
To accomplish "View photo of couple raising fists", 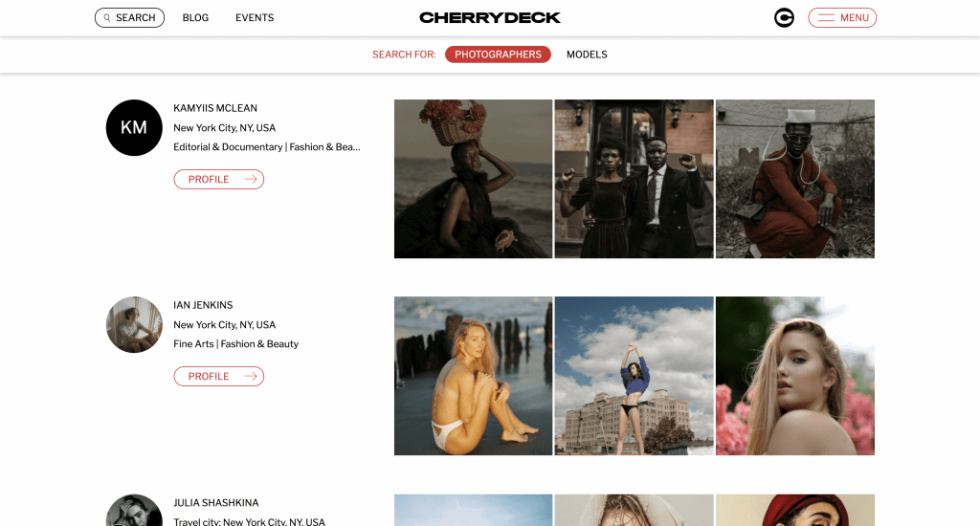I will point(634,179).
